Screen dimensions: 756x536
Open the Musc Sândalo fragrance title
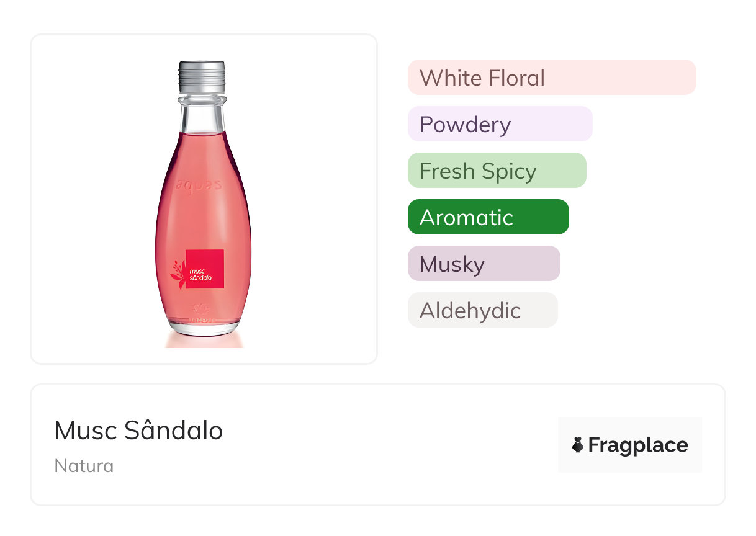[138, 431]
